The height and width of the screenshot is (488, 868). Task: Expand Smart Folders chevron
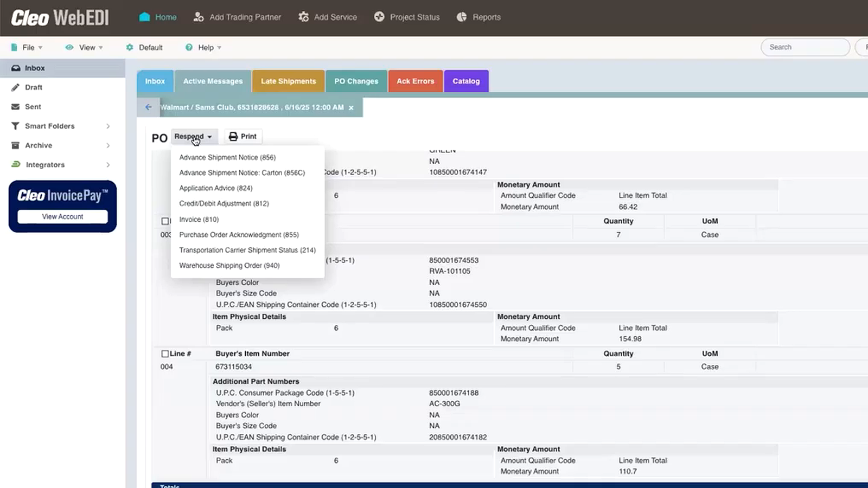(x=108, y=126)
